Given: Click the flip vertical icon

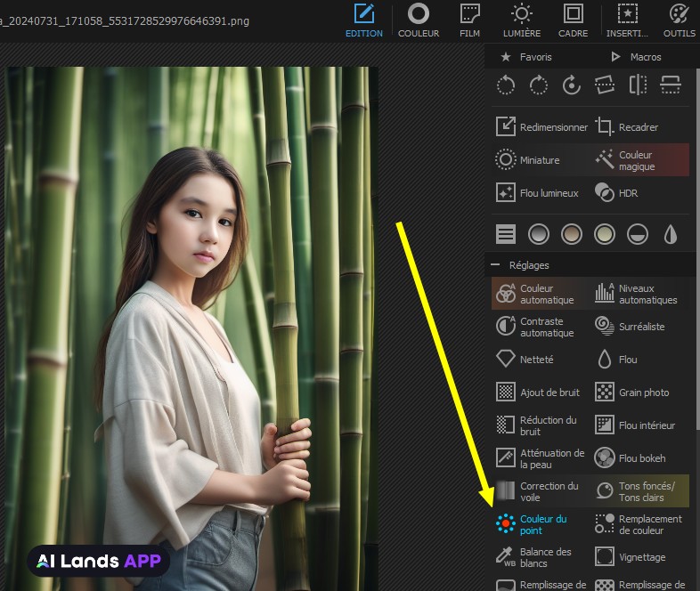Looking at the screenshot, I should point(671,85).
